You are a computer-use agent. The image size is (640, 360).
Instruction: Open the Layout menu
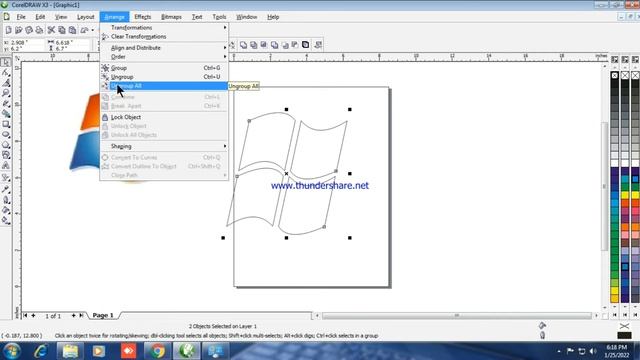[x=86, y=17]
